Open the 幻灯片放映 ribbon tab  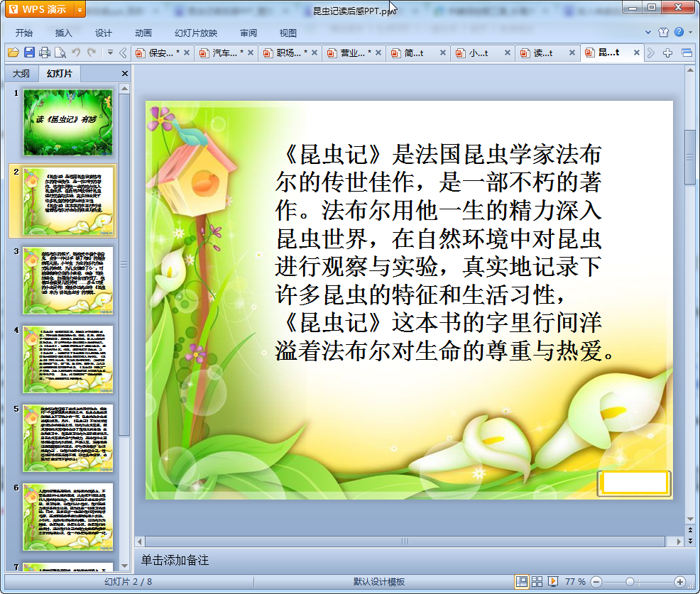(x=196, y=33)
